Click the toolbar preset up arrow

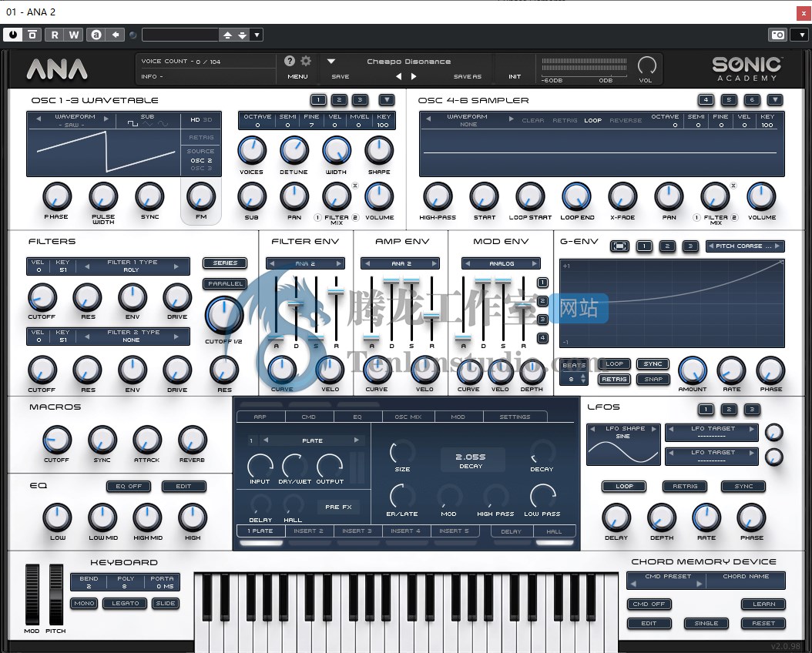227,35
